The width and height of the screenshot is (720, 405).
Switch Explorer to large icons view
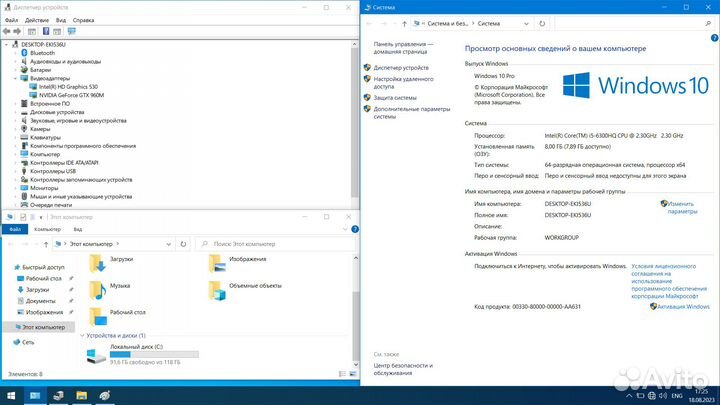pyautogui.click(x=353, y=374)
